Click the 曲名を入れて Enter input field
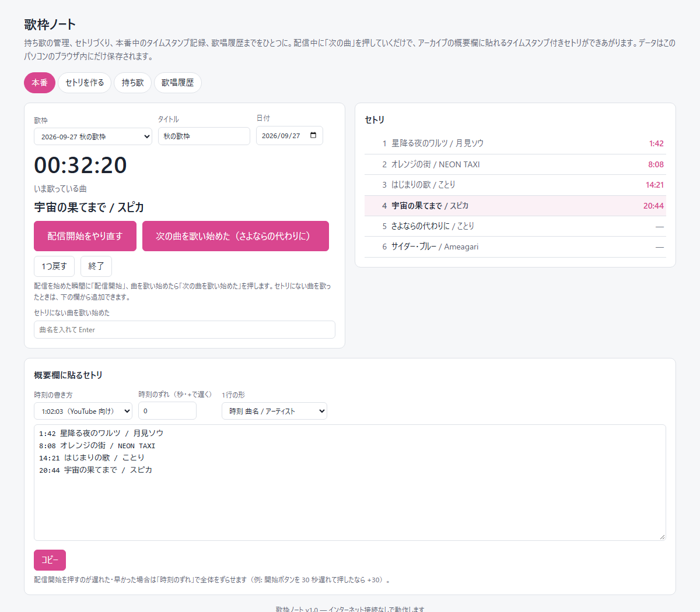The width and height of the screenshot is (700, 612). pyautogui.click(x=184, y=329)
